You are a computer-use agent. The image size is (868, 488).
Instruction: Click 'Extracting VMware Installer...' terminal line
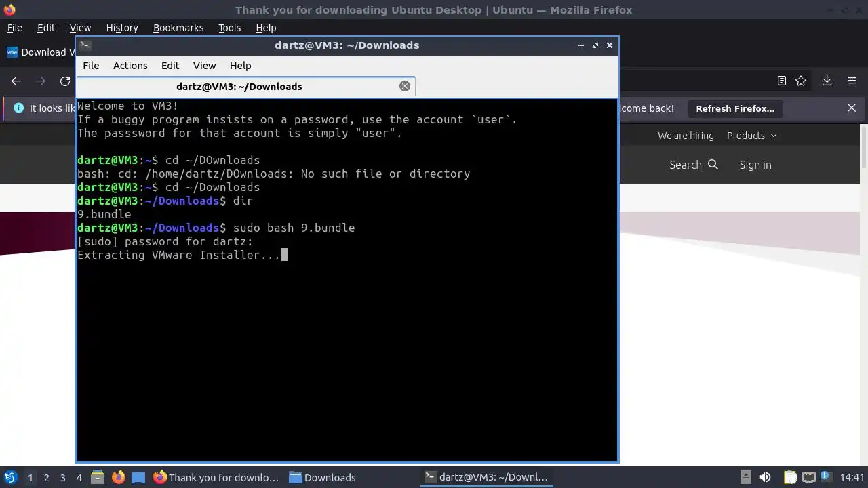[179, 255]
